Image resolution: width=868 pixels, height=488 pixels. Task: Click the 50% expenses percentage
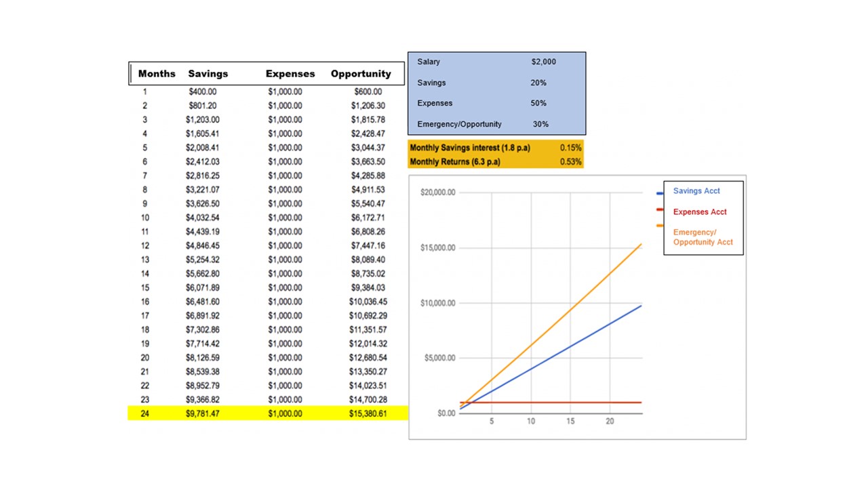(538, 103)
